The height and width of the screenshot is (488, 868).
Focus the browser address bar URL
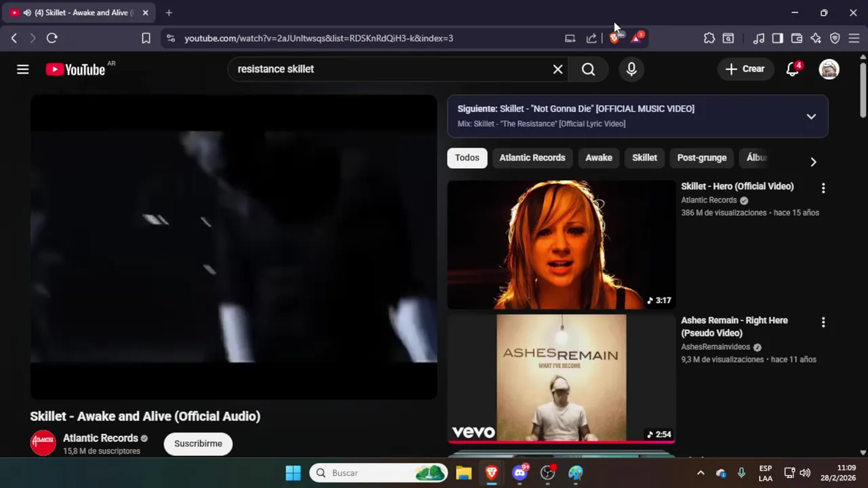pyautogui.click(x=319, y=39)
